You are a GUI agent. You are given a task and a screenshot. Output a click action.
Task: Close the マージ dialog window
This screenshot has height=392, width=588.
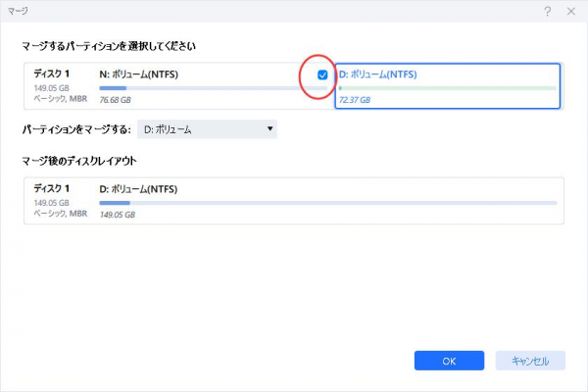tap(570, 10)
